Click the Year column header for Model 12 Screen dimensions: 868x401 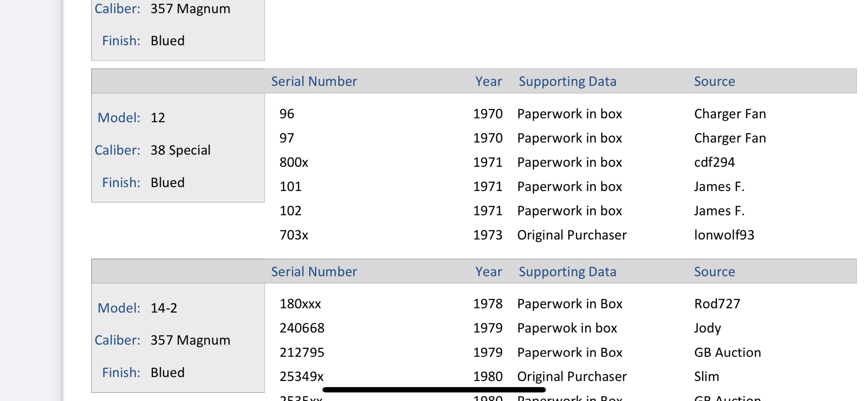[x=489, y=81]
